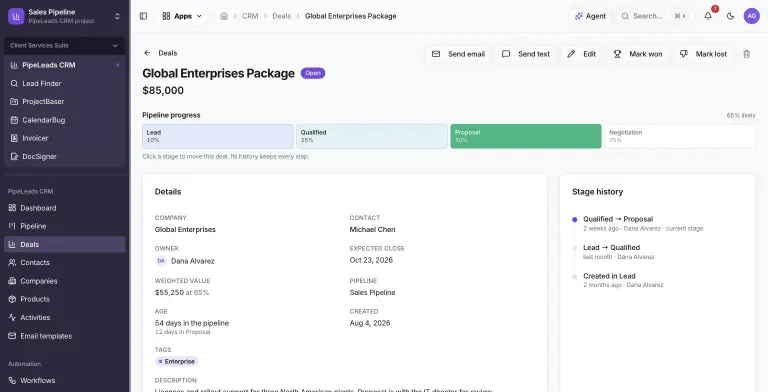Viewport: 768px width, 392px height.
Task: Click the 65% likely label
Action: click(741, 116)
